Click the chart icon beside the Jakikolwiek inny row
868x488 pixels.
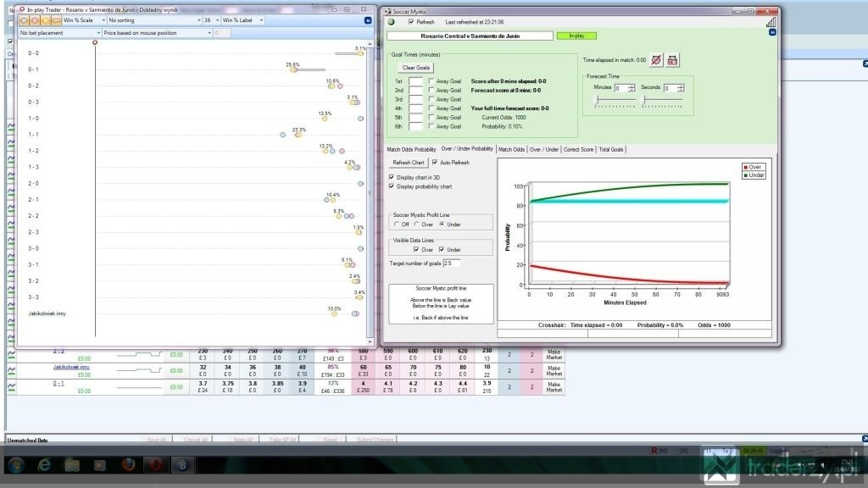pos(11,371)
